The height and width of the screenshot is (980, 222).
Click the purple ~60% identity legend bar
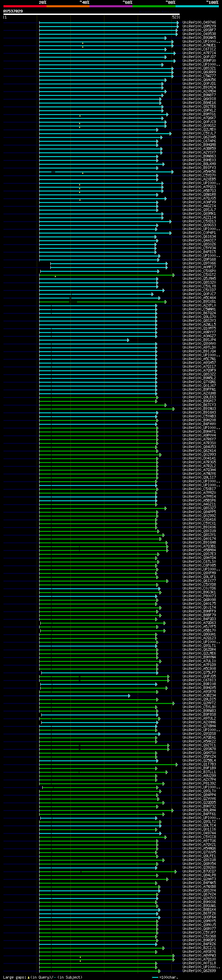(111, 6)
